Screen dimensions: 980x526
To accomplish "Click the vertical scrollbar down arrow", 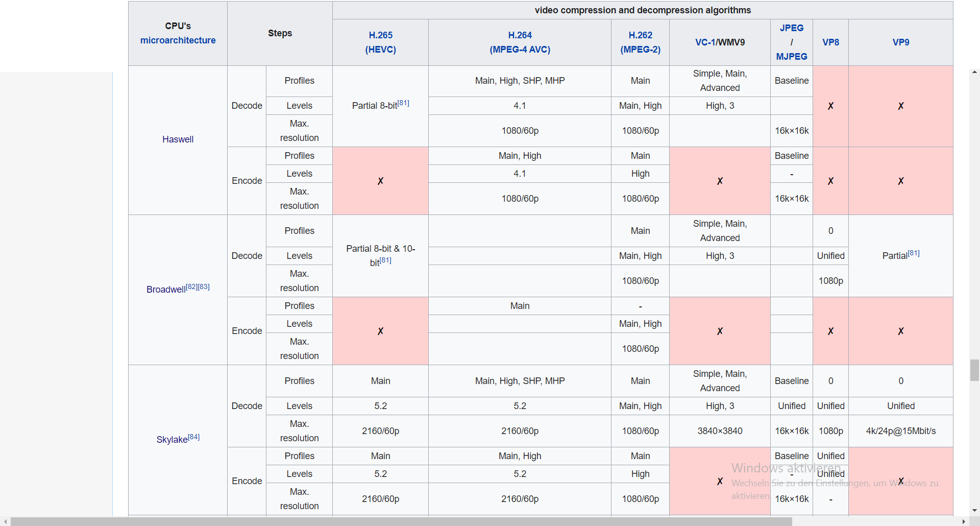I will [x=975, y=510].
